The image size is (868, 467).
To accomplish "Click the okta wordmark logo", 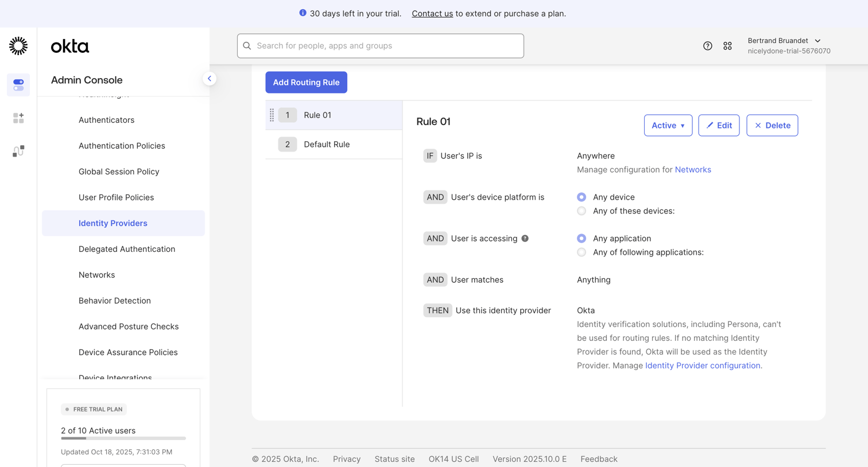I will point(70,46).
